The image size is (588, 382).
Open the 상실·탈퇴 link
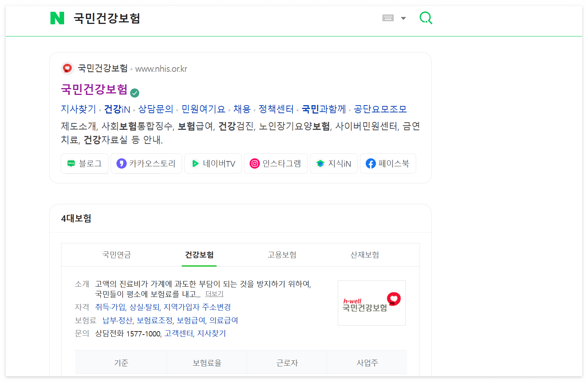145,307
